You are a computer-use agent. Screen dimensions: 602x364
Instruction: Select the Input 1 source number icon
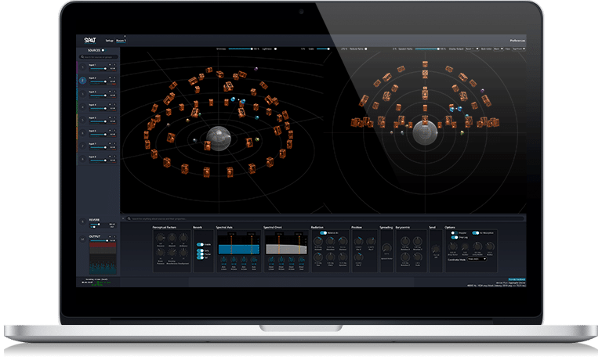tap(84, 68)
